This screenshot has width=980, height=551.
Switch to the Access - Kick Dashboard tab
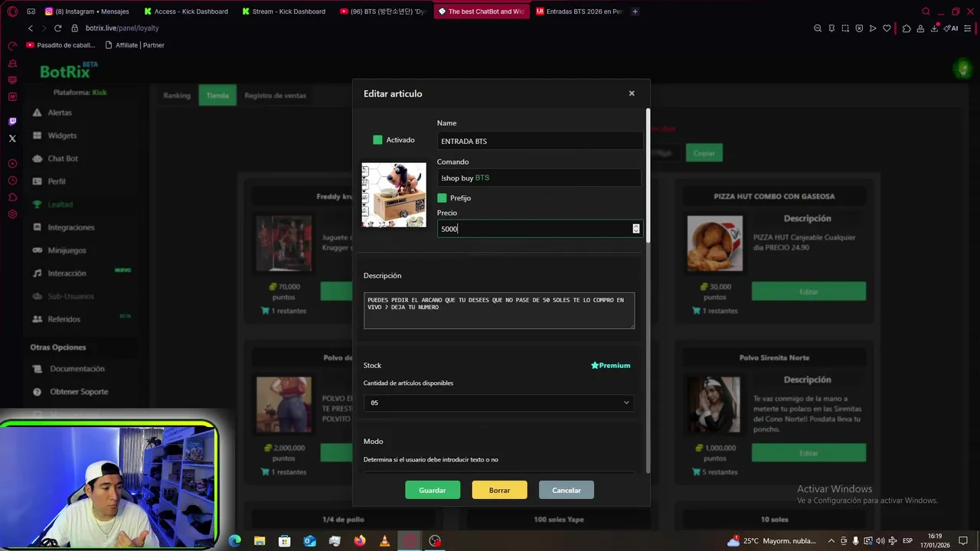pos(187,11)
